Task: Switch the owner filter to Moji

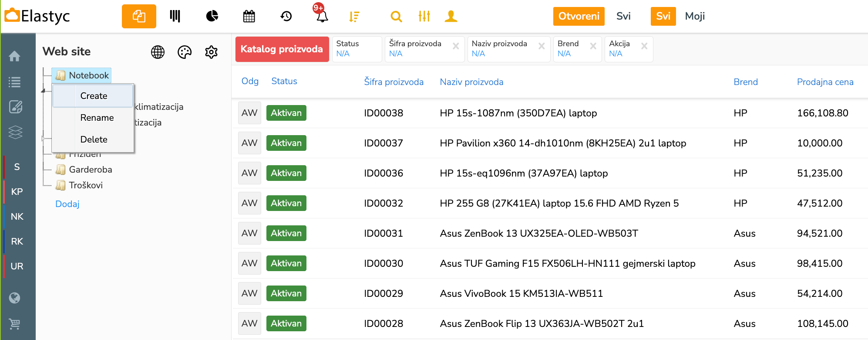Action: point(694,17)
